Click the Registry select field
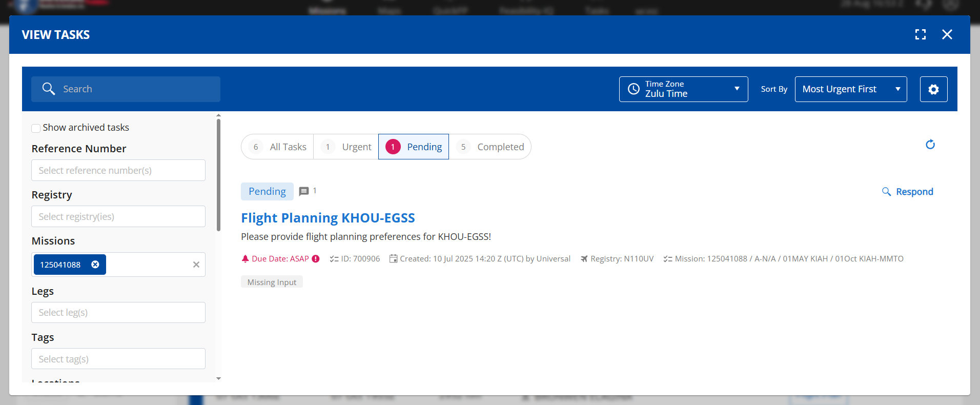The width and height of the screenshot is (980, 405). 118,216
